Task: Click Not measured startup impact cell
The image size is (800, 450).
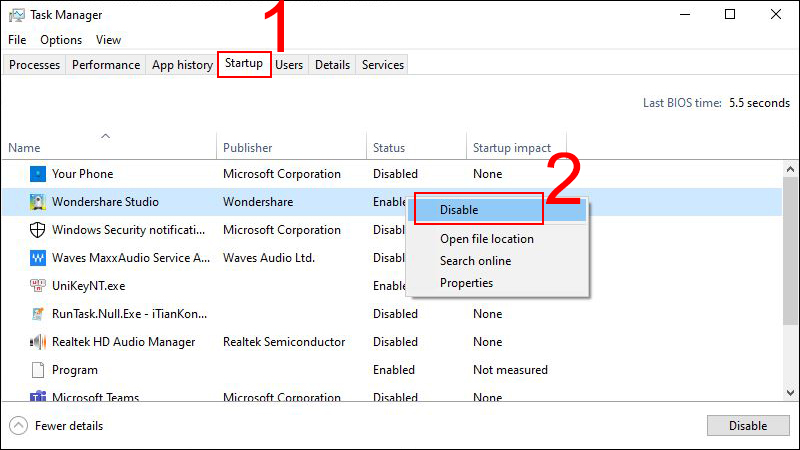Action: [510, 370]
